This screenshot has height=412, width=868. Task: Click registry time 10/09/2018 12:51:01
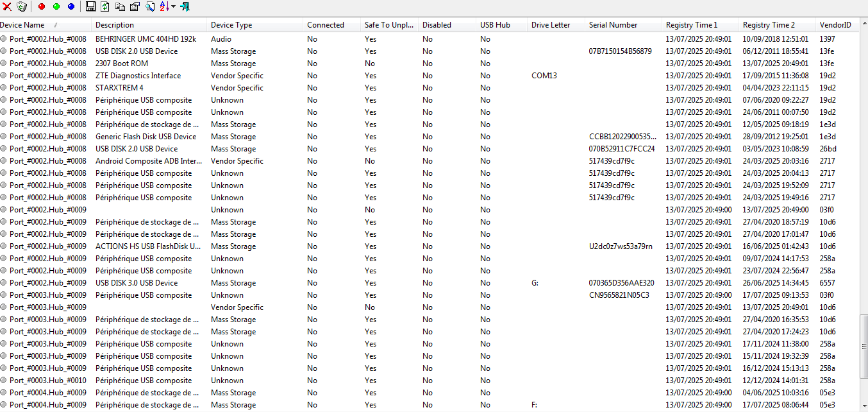coord(776,39)
